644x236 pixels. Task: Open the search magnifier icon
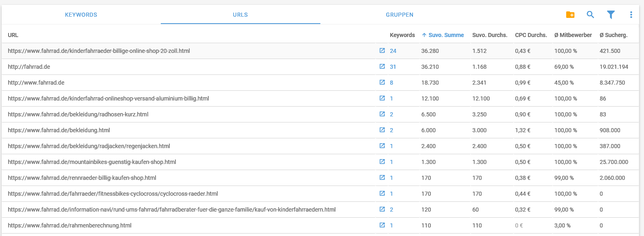click(590, 15)
